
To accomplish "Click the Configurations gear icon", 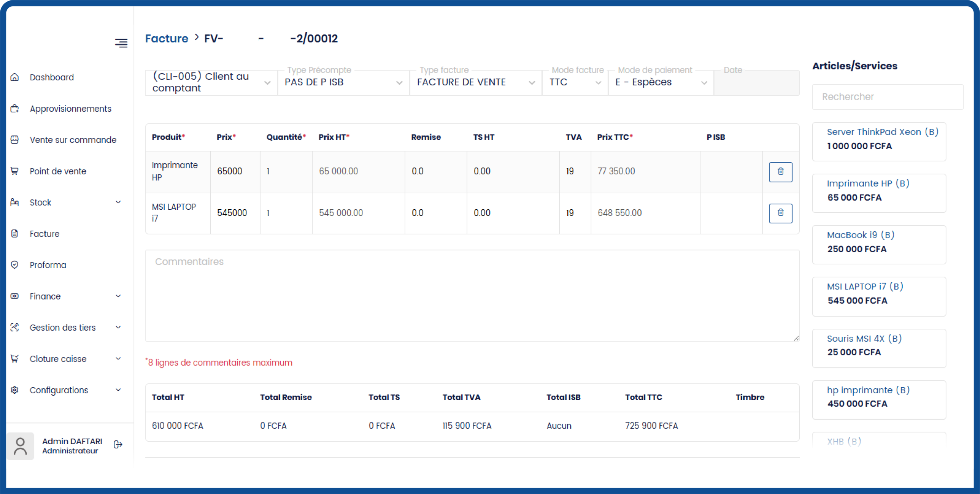I will coord(15,390).
